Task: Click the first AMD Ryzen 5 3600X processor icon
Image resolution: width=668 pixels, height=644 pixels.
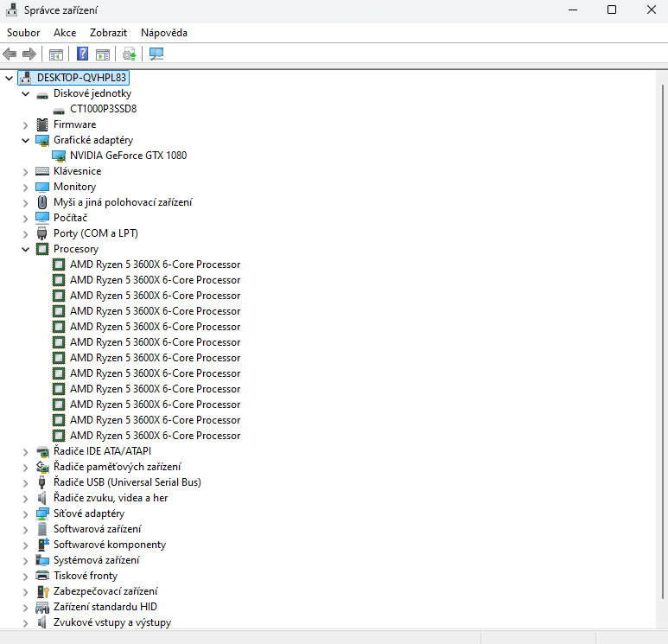Action: click(x=59, y=265)
